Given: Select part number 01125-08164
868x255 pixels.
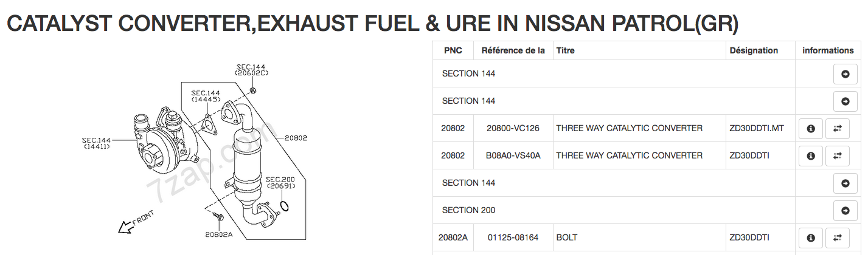Looking at the screenshot, I should (513, 237).
